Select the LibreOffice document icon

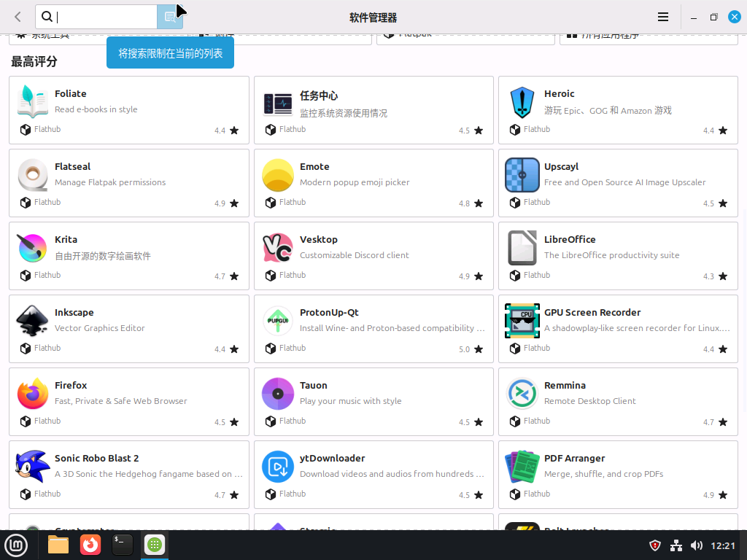point(522,248)
